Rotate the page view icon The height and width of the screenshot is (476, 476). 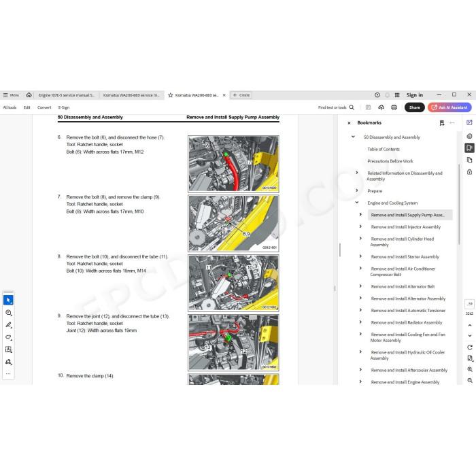coord(470,347)
